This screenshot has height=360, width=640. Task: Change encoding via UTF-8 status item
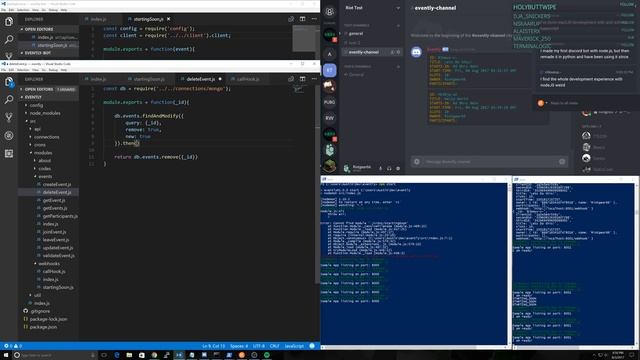(x=259, y=346)
